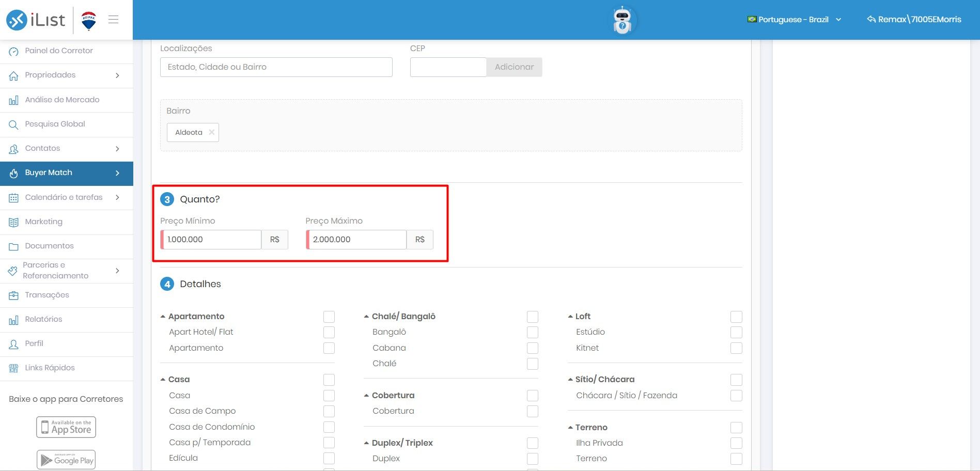Check the Chácara / Sítio / Fazenda checkbox
Screen dimensions: 980x471
pos(737,396)
